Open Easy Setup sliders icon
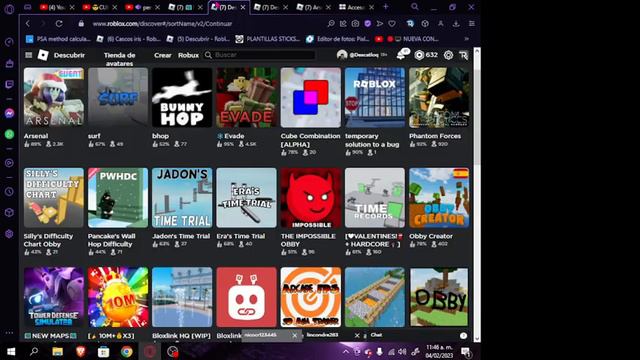Viewport: 640px width, 360px height. (471, 24)
